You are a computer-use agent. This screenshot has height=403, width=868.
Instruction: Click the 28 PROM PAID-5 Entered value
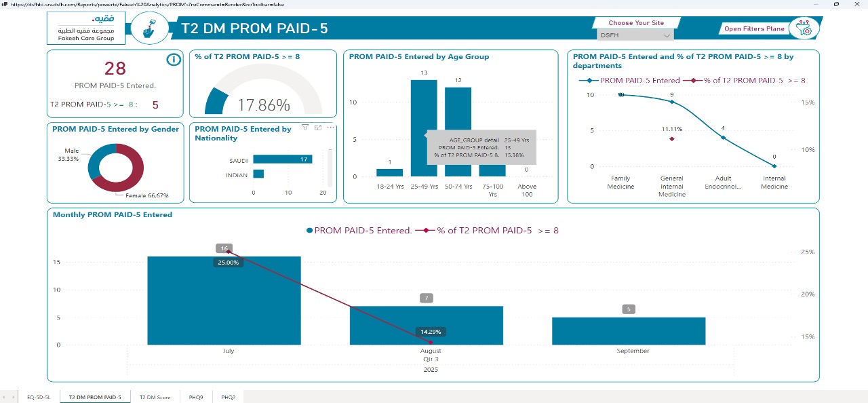[x=115, y=68]
